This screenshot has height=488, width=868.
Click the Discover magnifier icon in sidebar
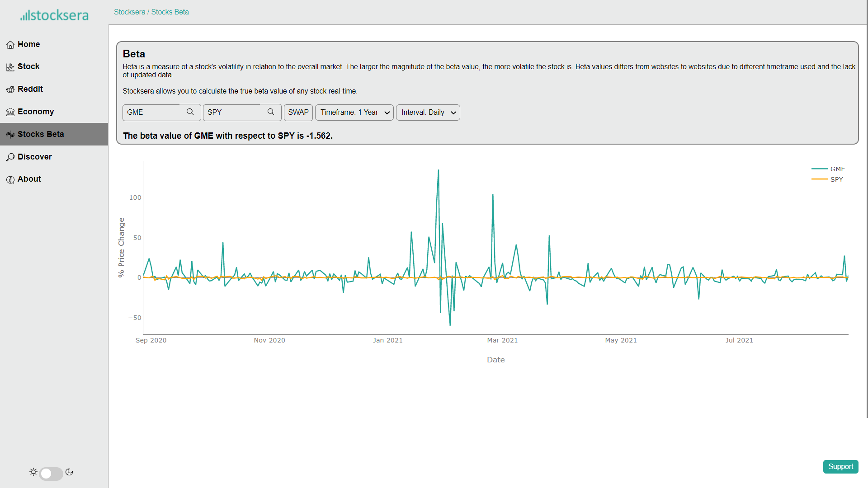[x=10, y=157]
